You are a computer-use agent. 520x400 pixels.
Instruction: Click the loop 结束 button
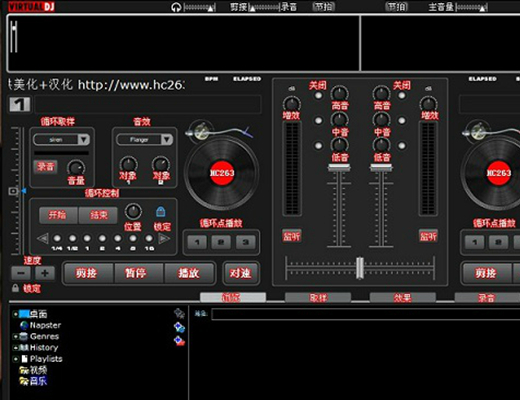point(98,215)
